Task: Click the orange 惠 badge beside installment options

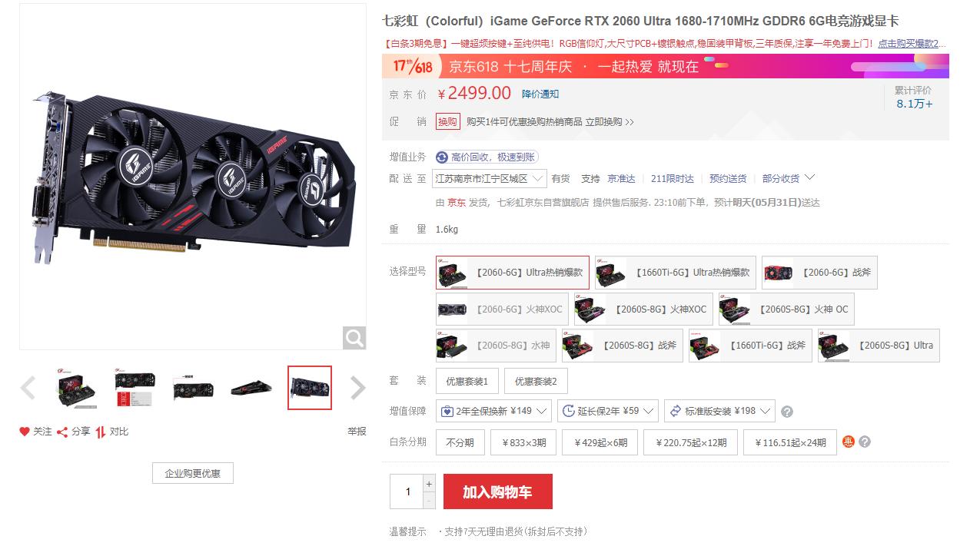Action: point(849,442)
